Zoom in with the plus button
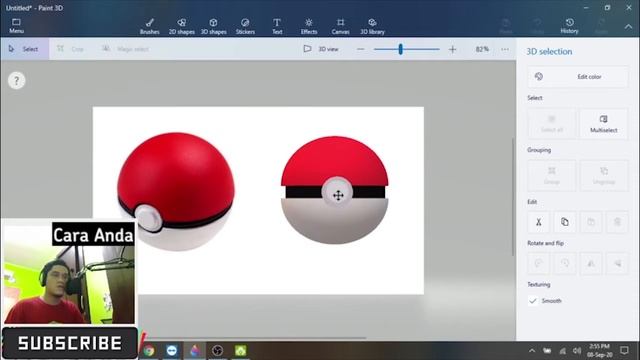This screenshot has width=640, height=360. tap(452, 49)
